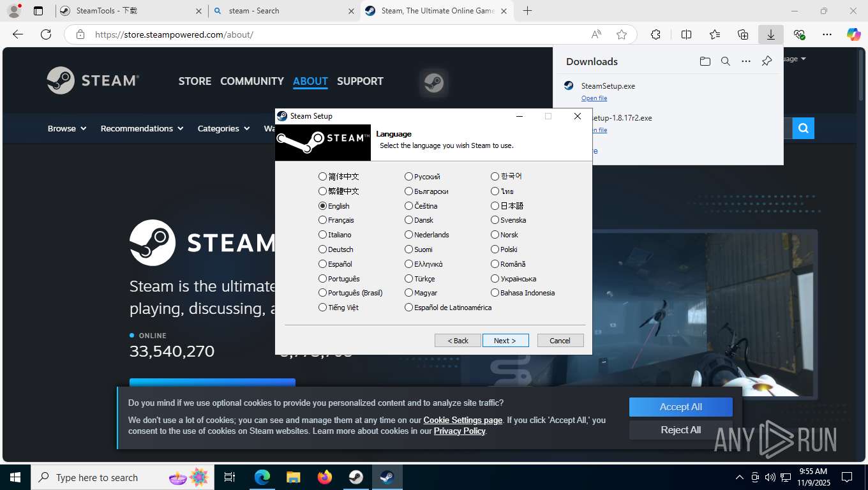Click the Downloads toolbar icon
This screenshot has width=868, height=490.
tap(771, 34)
